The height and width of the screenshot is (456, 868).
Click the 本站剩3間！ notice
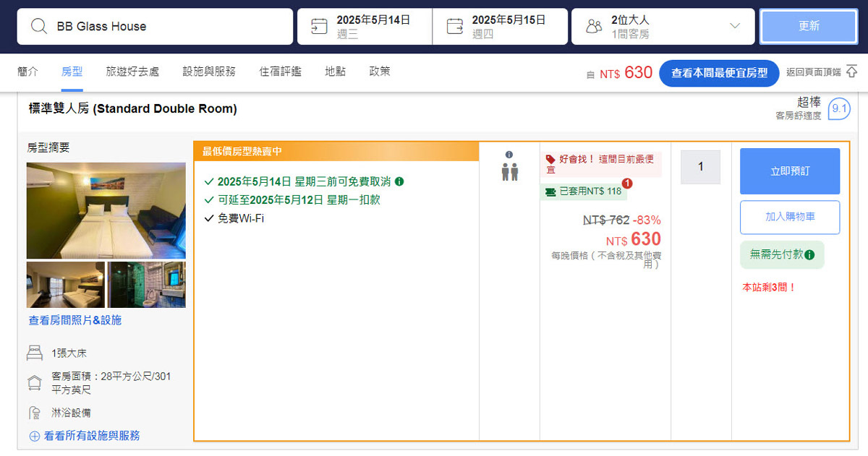tap(769, 288)
